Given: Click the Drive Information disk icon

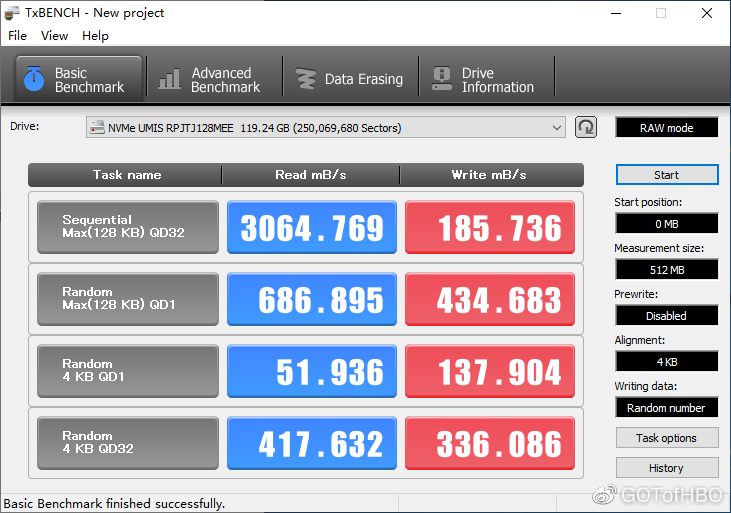Looking at the screenshot, I should click(x=441, y=80).
